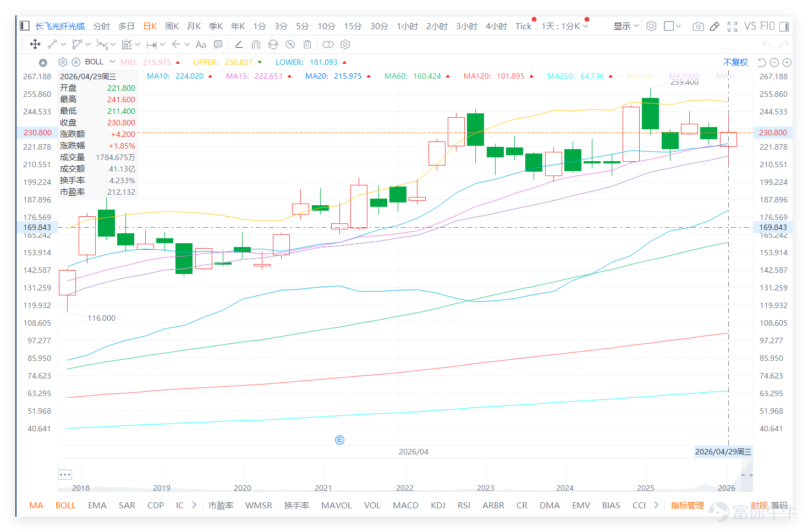
Task: Open the navigator ellipsis options button
Action: 65,474
